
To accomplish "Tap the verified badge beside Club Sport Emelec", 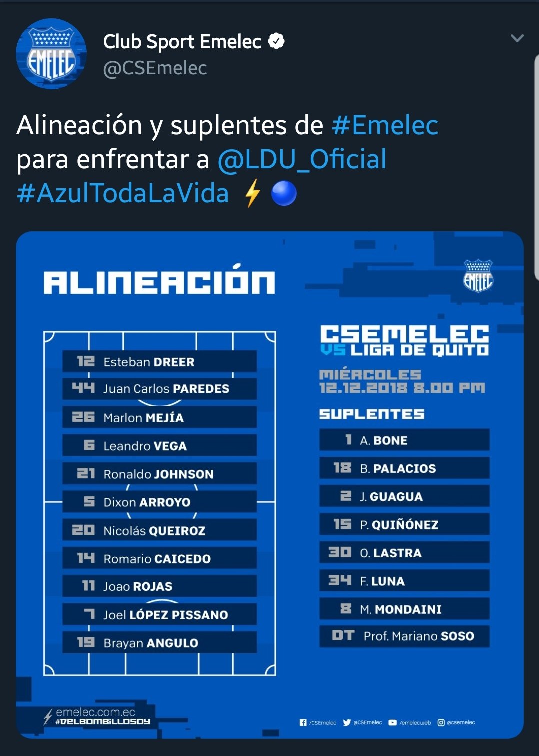I will point(276,41).
